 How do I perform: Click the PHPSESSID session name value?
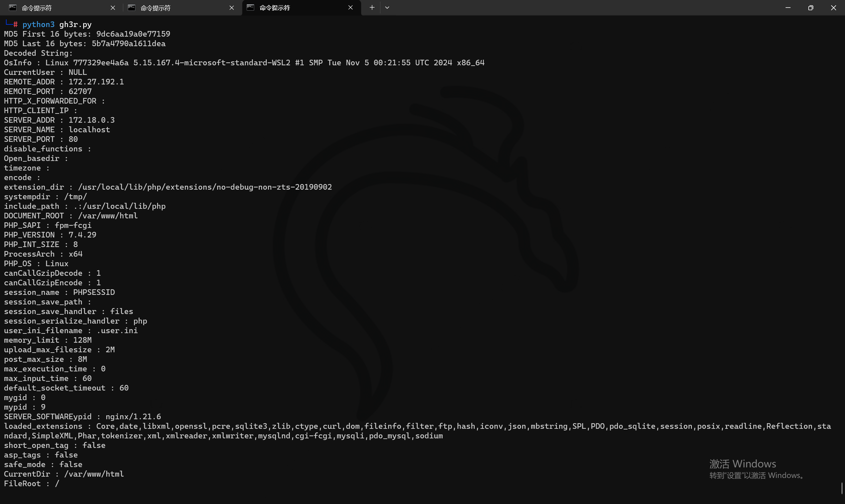(94, 293)
